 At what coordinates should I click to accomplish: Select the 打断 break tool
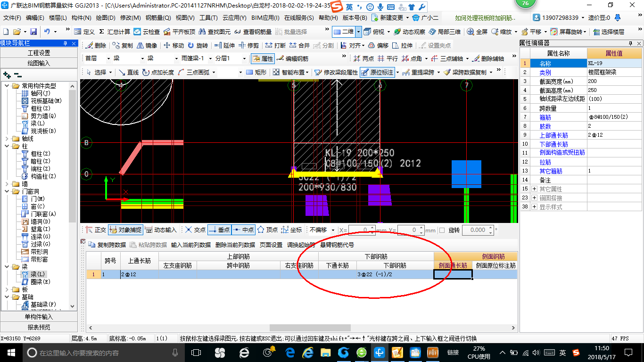click(275, 45)
